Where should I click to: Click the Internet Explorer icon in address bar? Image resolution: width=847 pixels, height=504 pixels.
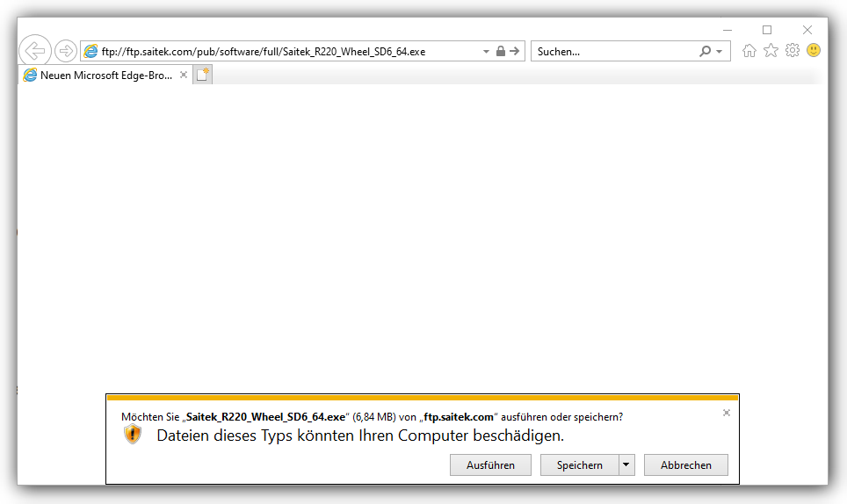90,51
